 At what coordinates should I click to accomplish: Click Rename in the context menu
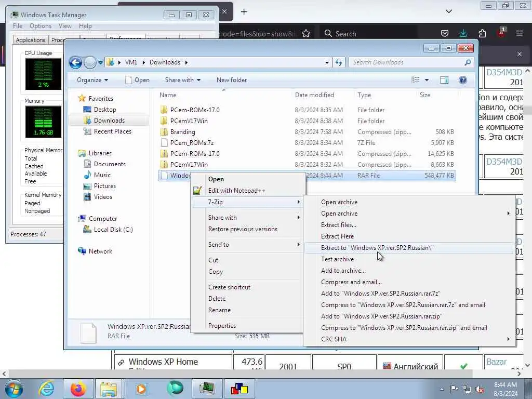pos(247,310)
